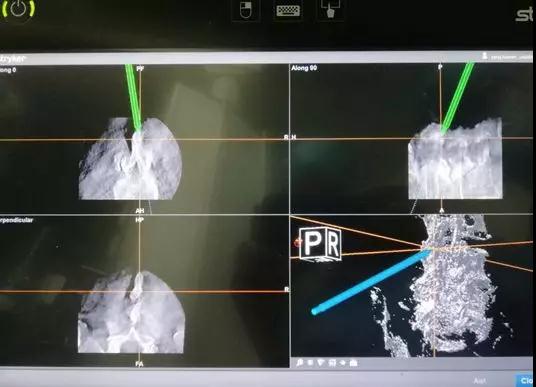This screenshot has height=387, width=536.
Task: Click the second icon in 3D view toolbar
Action: tap(310, 362)
